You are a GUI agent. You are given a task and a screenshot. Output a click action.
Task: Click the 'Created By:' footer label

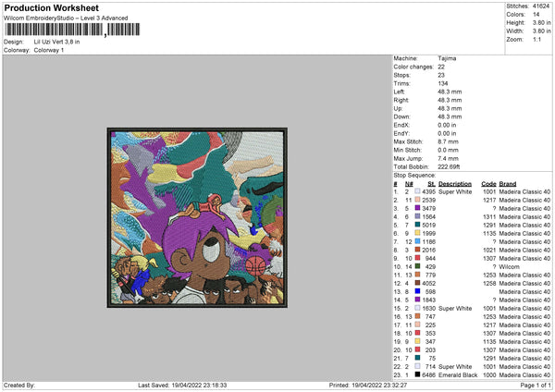pos(19,386)
